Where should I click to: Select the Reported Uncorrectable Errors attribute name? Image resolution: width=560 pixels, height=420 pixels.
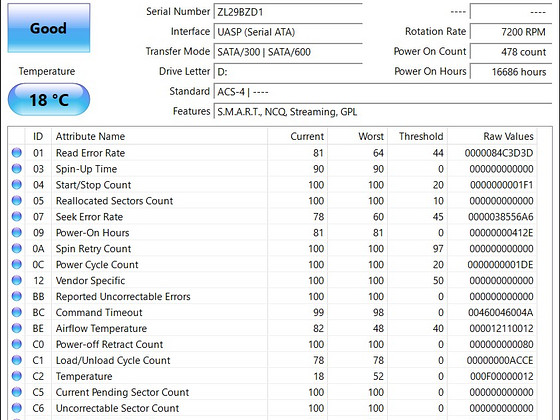[x=123, y=297]
